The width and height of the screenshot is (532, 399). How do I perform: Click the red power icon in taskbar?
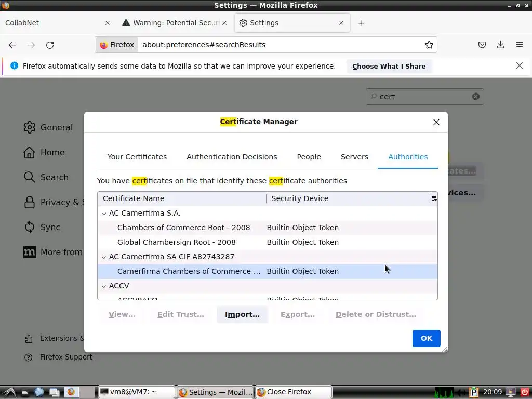(524, 392)
